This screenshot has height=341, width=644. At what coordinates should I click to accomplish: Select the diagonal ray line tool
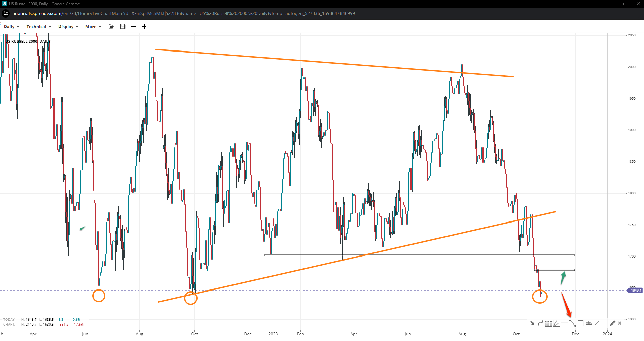(597, 323)
